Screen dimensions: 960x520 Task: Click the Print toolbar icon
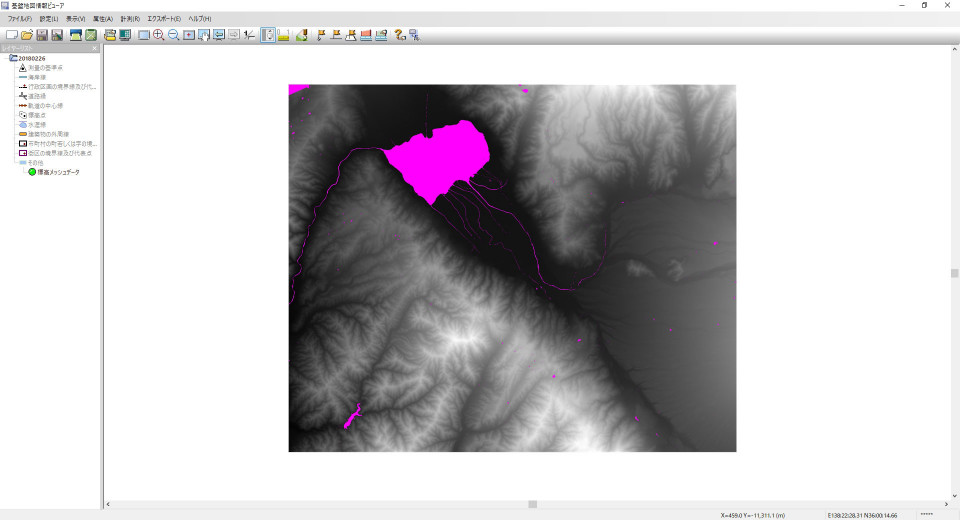pyautogui.click(x=110, y=35)
